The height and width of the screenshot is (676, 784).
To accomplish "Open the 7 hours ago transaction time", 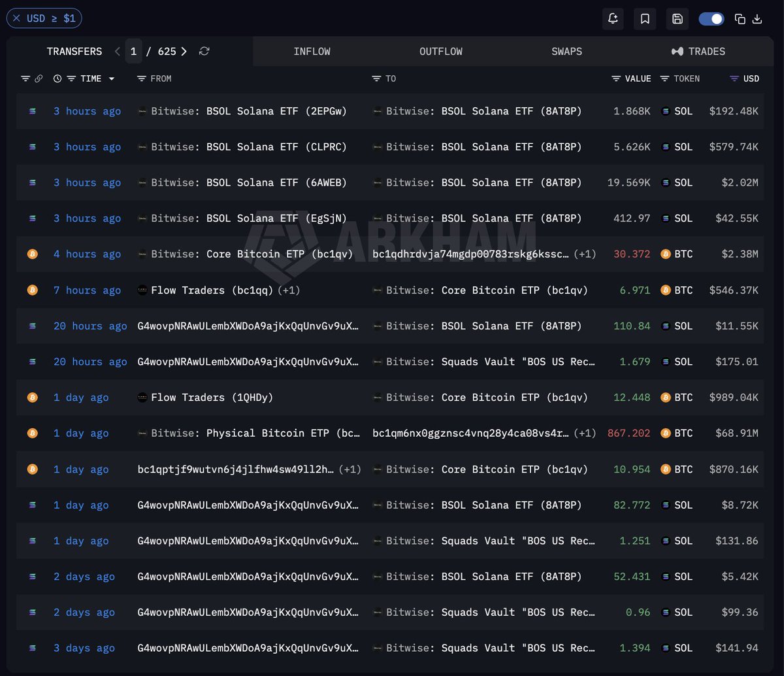I will pos(87,290).
